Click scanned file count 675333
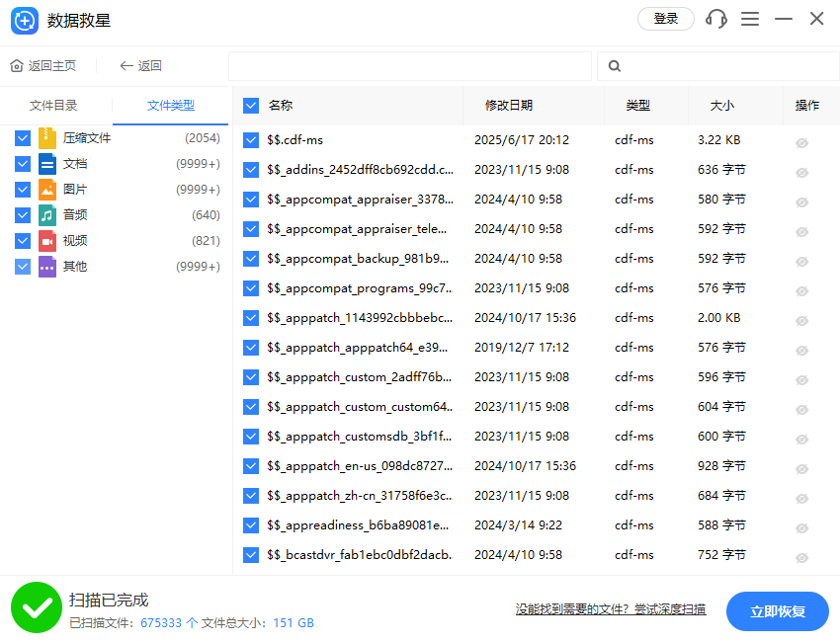Image resolution: width=840 pixels, height=643 pixels. (x=161, y=623)
